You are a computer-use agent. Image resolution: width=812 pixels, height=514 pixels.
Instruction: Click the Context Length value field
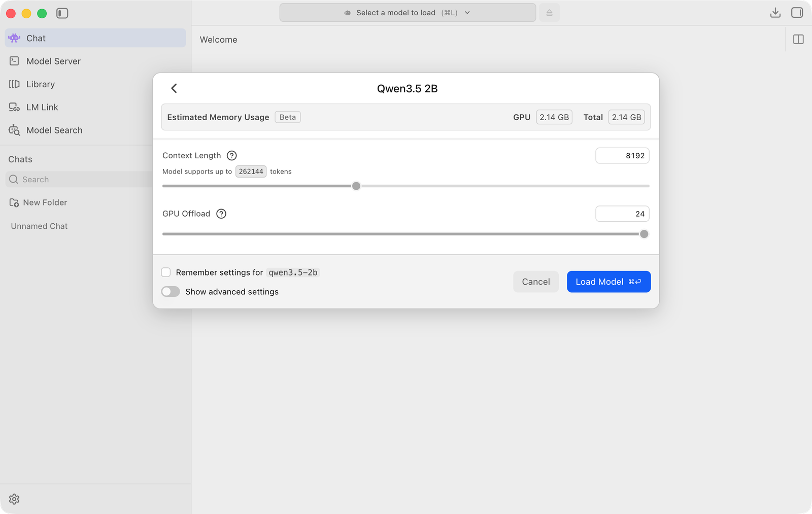pyautogui.click(x=622, y=156)
